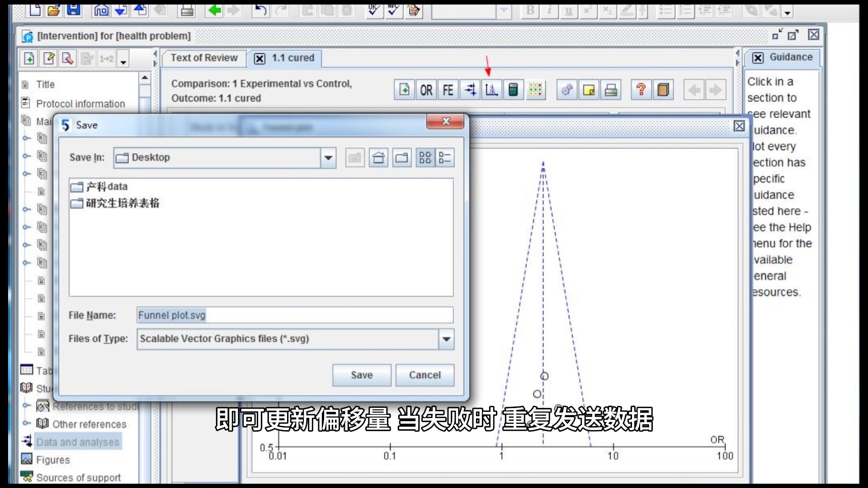Click the Up One Level folder icon
This screenshot has height=488, width=868.
click(x=355, y=158)
